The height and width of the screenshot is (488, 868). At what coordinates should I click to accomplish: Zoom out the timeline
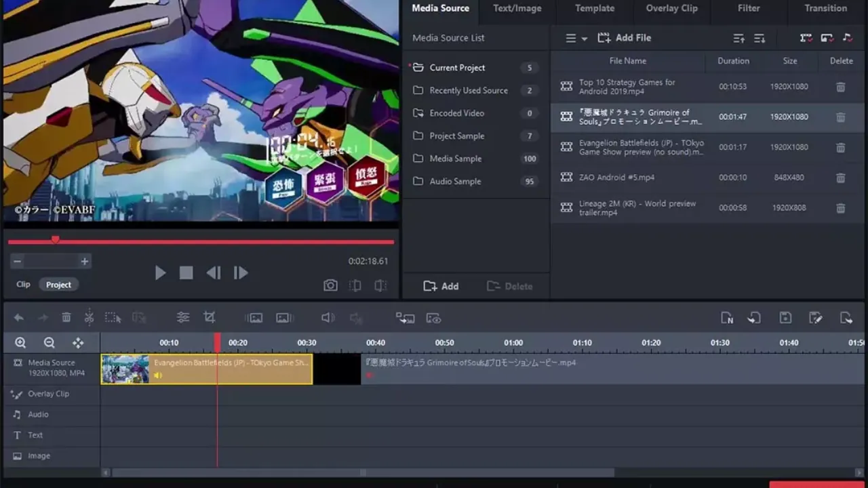tap(50, 343)
